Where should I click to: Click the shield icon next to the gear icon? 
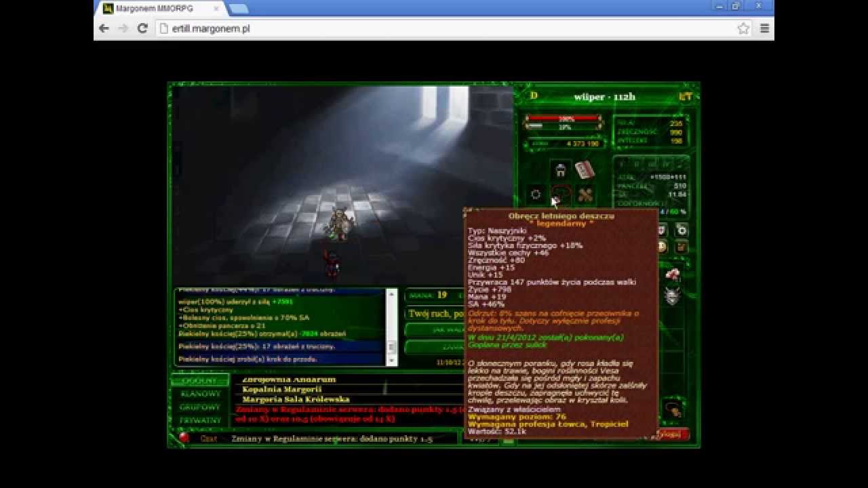[661, 230]
